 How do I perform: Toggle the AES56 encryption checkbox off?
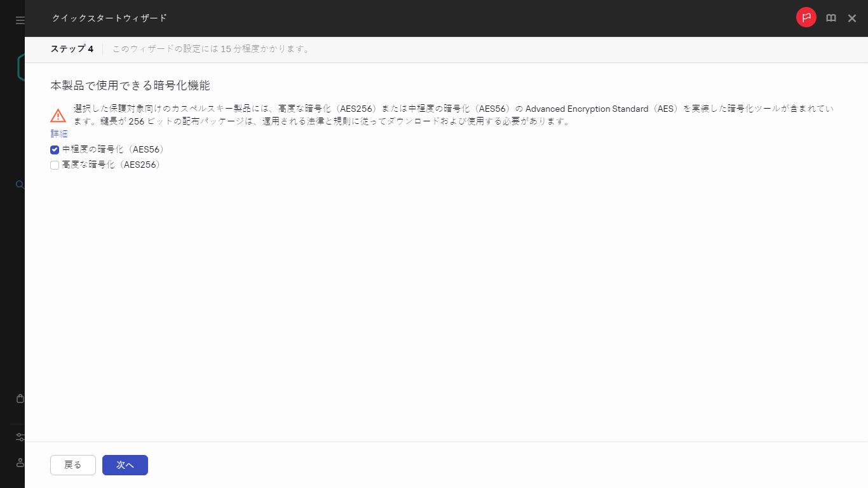coord(55,149)
